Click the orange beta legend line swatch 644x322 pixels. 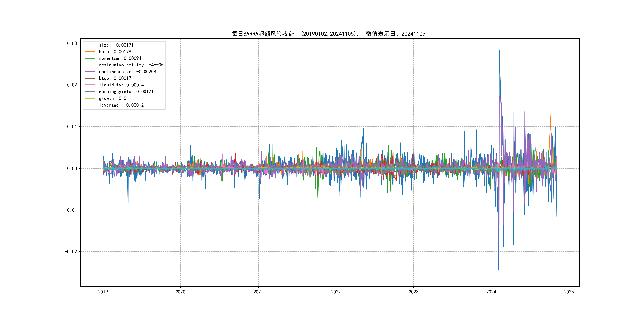tap(90, 52)
